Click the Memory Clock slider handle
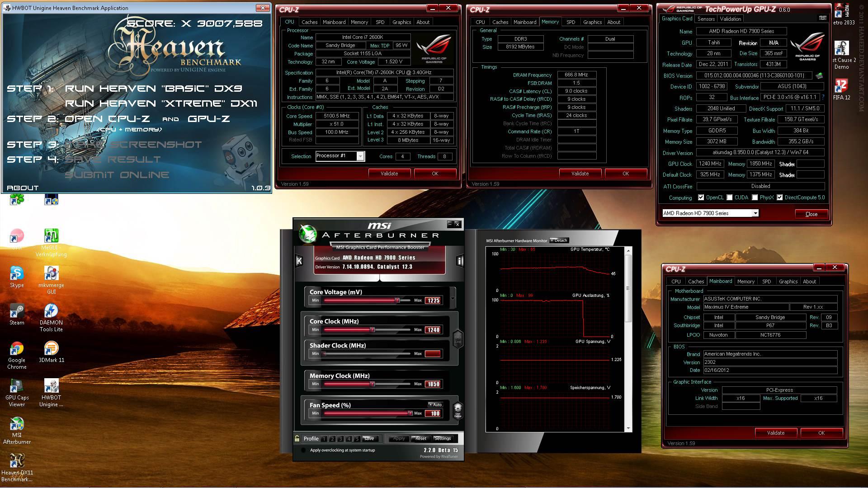 point(373,384)
